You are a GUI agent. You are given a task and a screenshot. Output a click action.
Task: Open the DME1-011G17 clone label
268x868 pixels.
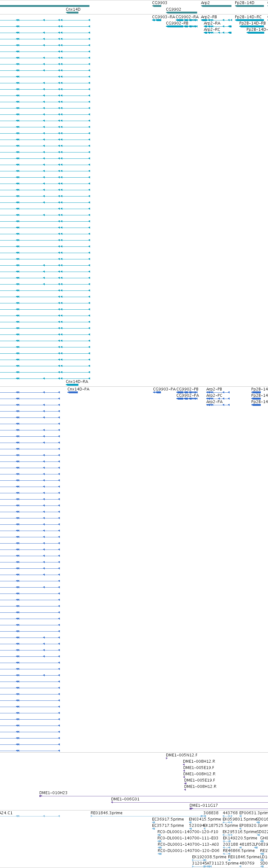point(203,805)
